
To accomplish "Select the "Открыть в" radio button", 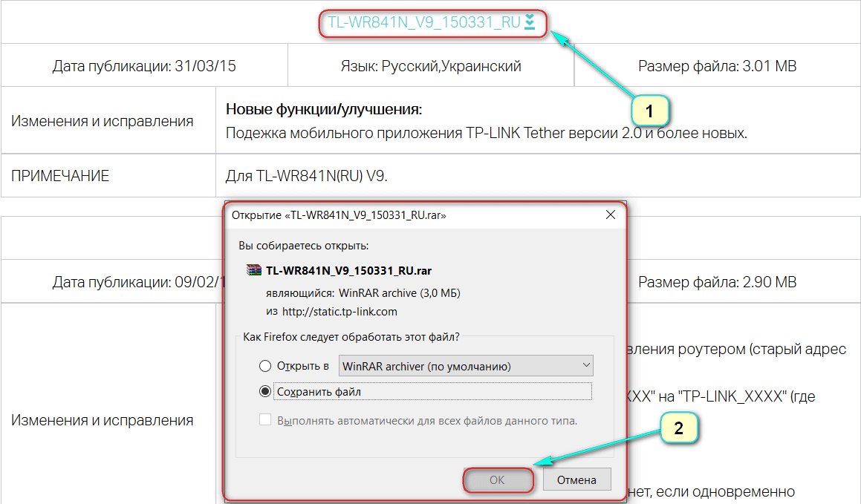I will (265, 366).
